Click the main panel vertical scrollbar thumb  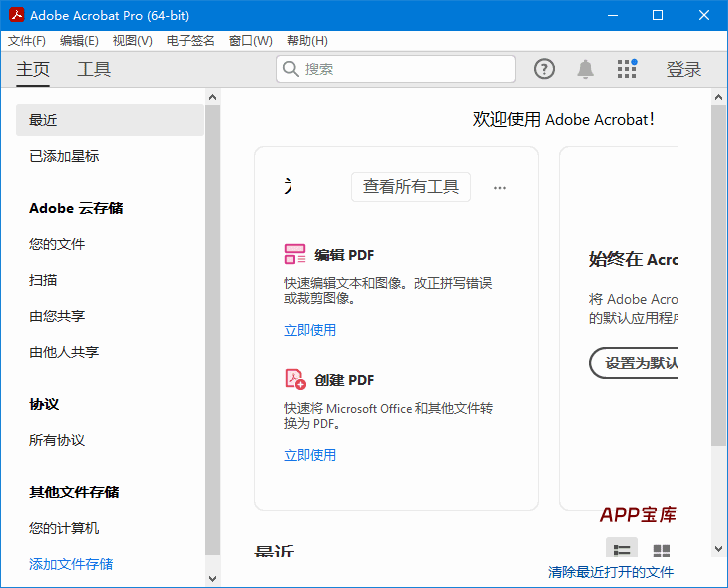coord(718,275)
